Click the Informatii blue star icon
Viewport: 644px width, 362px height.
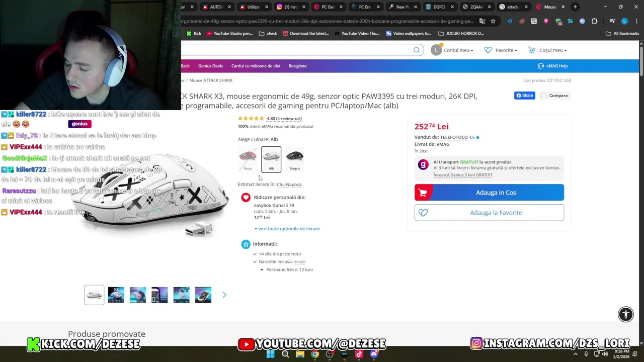point(246,244)
